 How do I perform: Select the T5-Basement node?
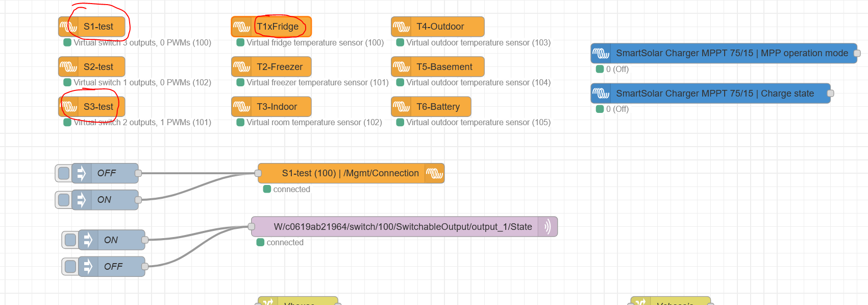pos(438,67)
